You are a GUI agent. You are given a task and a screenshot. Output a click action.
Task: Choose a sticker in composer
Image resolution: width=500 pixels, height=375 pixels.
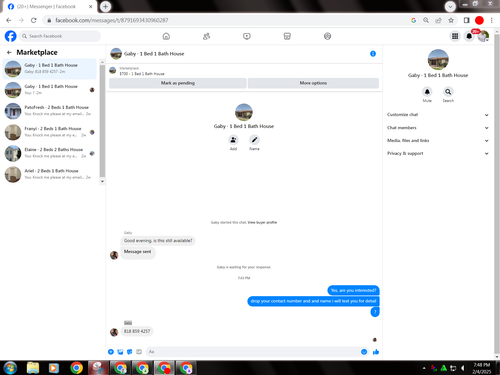pos(130,352)
